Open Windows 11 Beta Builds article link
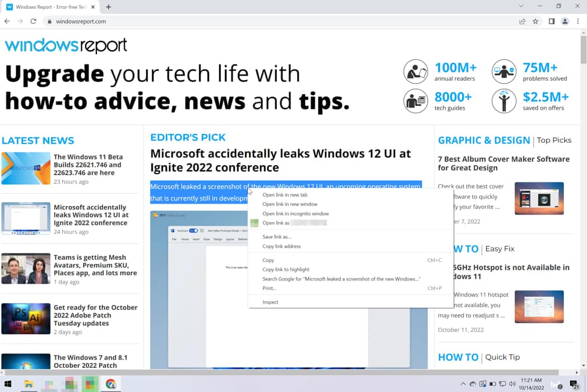The height and width of the screenshot is (392, 587). click(x=88, y=165)
